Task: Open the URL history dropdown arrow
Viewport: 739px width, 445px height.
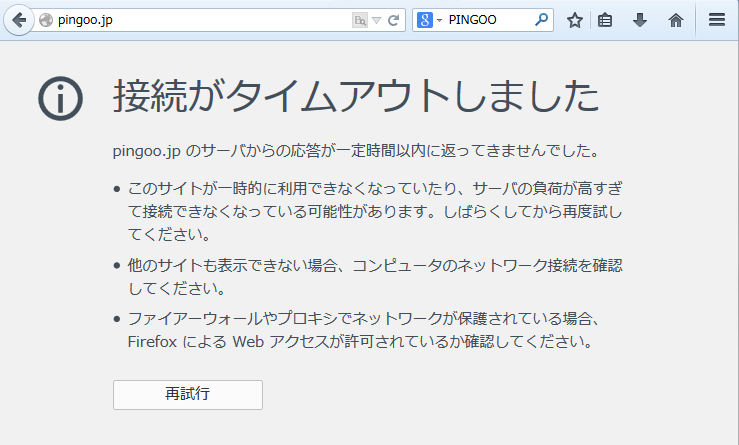Action: (376, 20)
